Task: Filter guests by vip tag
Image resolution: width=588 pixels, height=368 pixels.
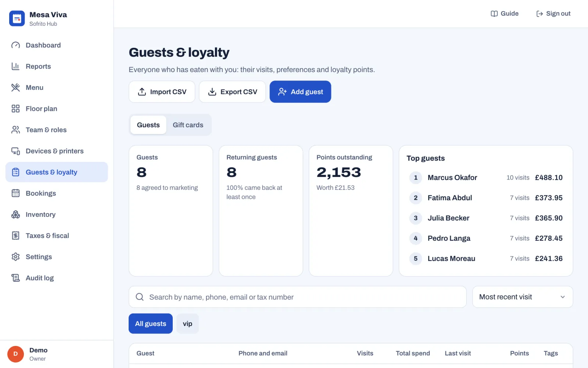Action: click(187, 323)
